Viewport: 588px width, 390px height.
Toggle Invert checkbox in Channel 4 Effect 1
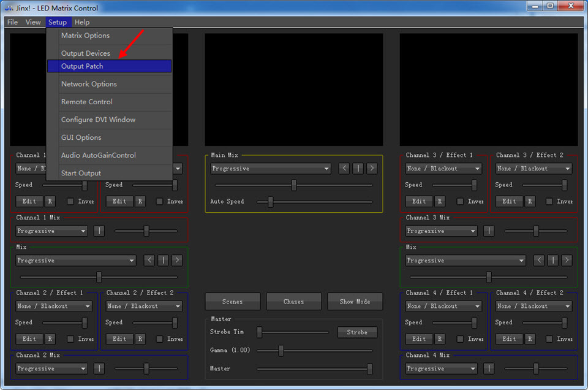(460, 339)
